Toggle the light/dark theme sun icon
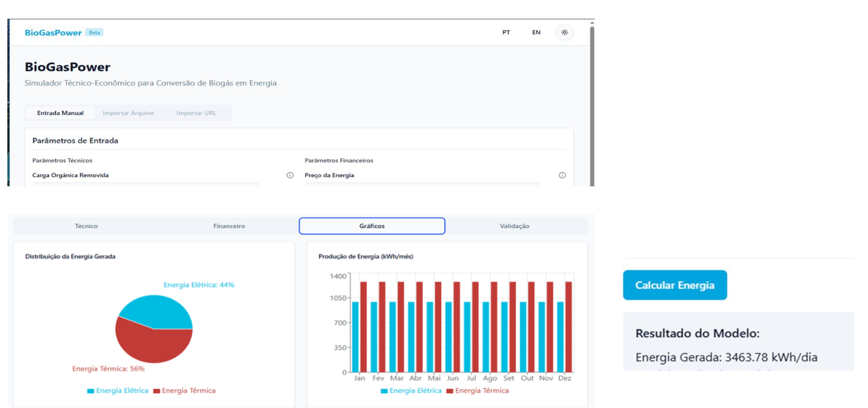868x408 pixels. point(565,32)
